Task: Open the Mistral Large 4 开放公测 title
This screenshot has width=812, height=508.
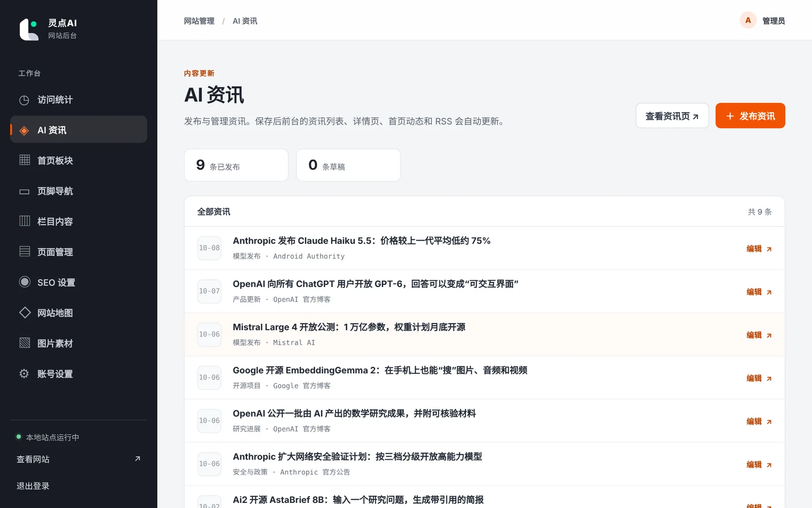Action: pos(349,327)
